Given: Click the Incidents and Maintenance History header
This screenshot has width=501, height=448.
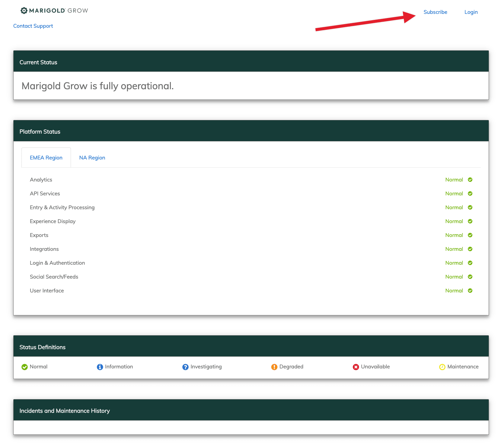Looking at the screenshot, I should (65, 411).
